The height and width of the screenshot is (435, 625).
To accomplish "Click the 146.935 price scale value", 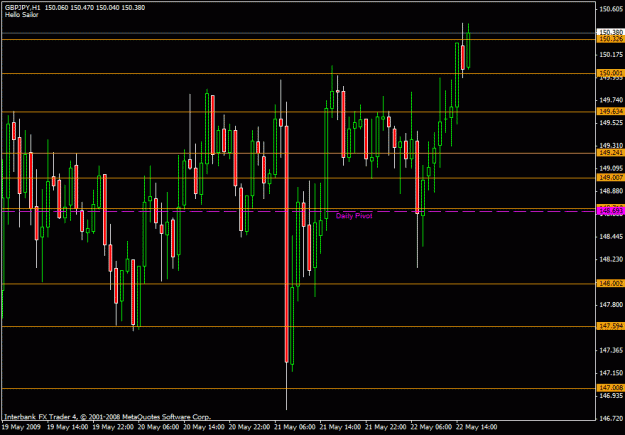I will [611, 396].
